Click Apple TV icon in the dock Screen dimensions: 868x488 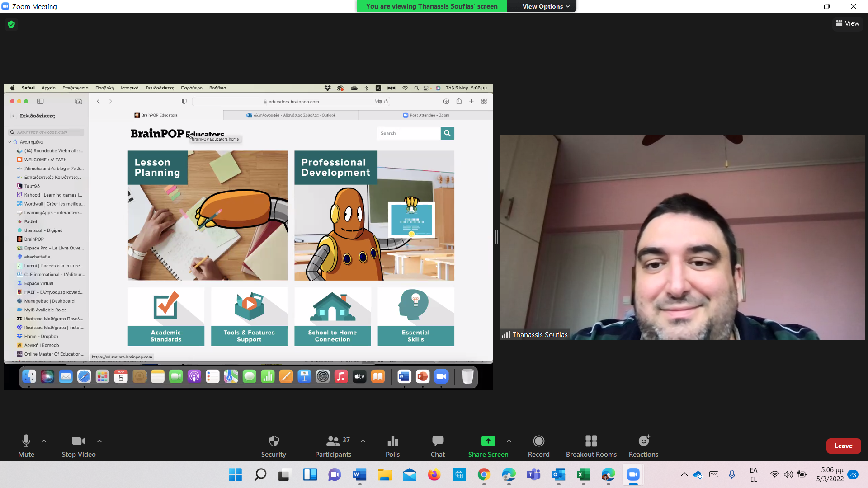(359, 376)
